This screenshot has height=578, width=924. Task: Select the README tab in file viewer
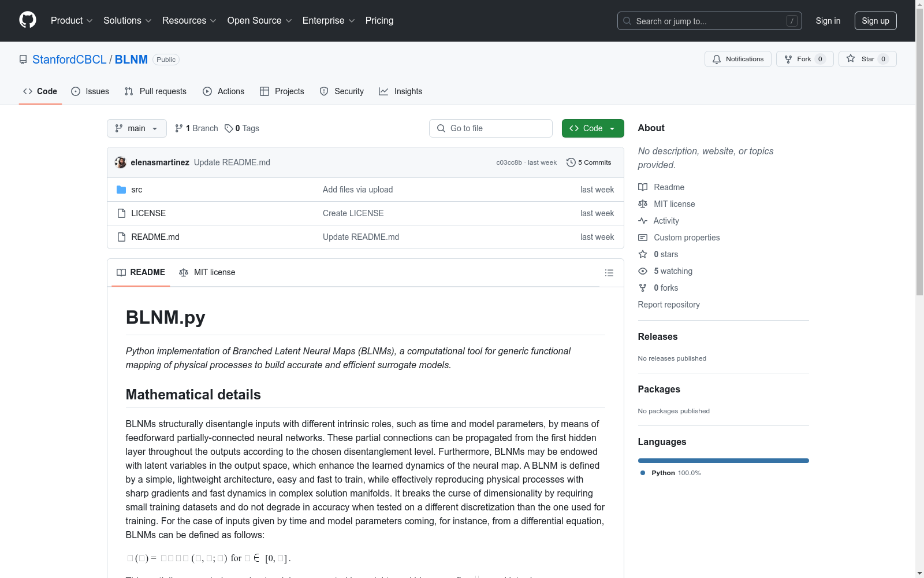click(x=141, y=272)
